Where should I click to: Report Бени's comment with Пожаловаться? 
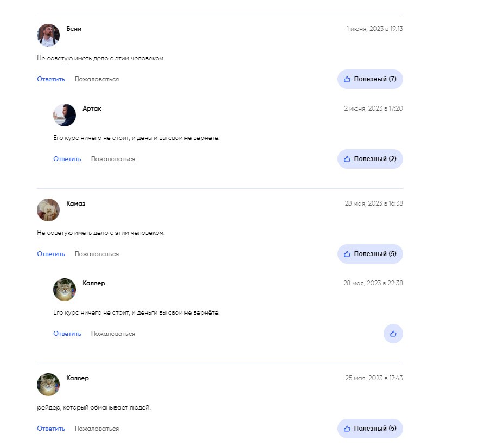tap(97, 79)
